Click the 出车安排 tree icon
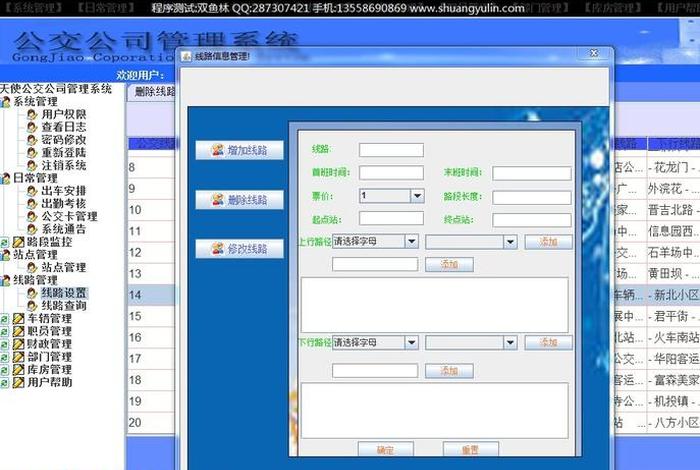The image size is (700, 470). pyautogui.click(x=32, y=191)
